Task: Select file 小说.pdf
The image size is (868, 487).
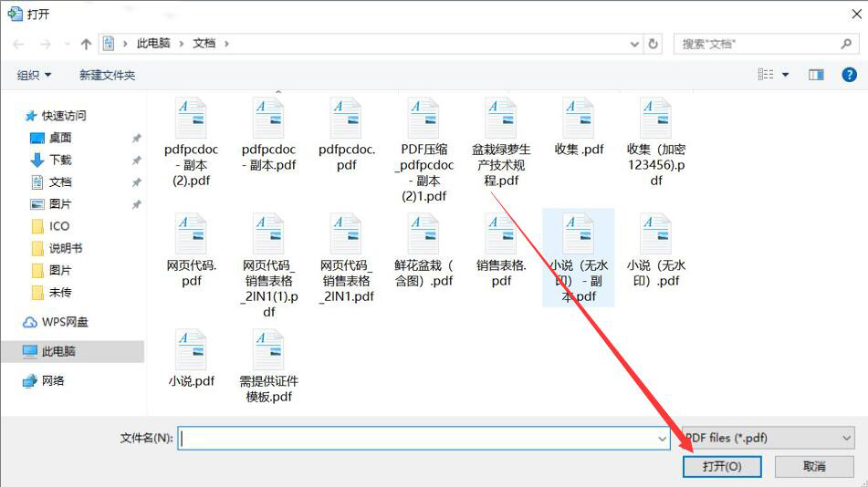Action: pyautogui.click(x=191, y=358)
